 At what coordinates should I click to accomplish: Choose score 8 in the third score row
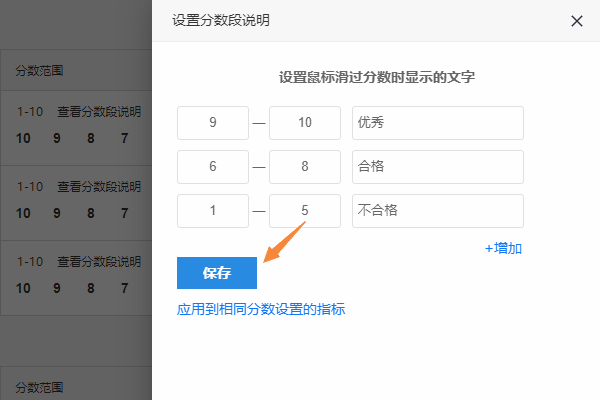coord(91,288)
